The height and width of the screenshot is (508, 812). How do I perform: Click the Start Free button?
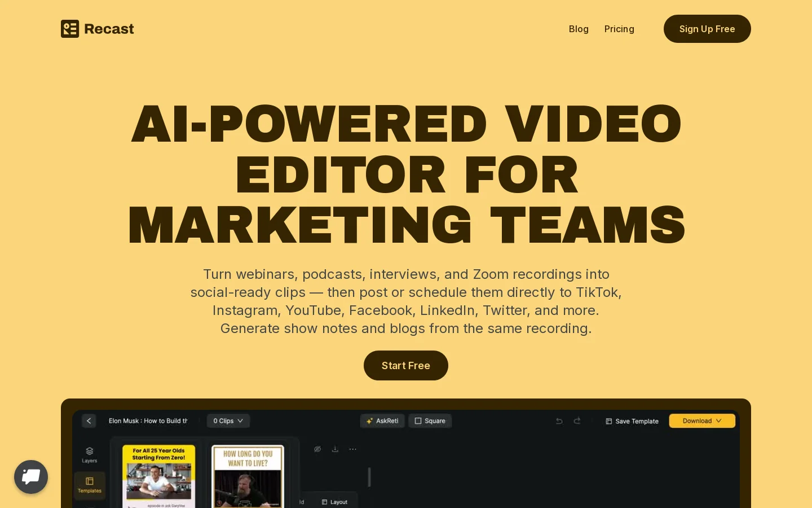[x=406, y=365]
